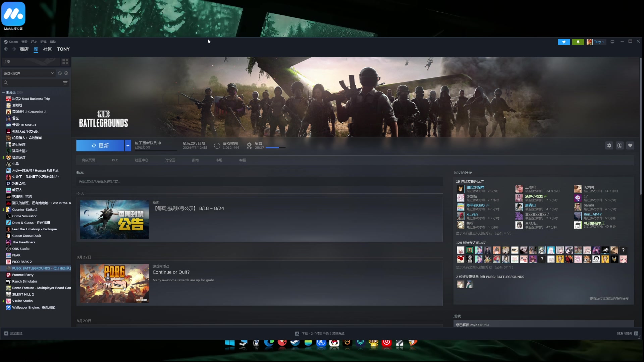Screen dimensions: 644x362
Task: Select Wallpaper Engine in library list
Action: pyautogui.click(x=34, y=307)
